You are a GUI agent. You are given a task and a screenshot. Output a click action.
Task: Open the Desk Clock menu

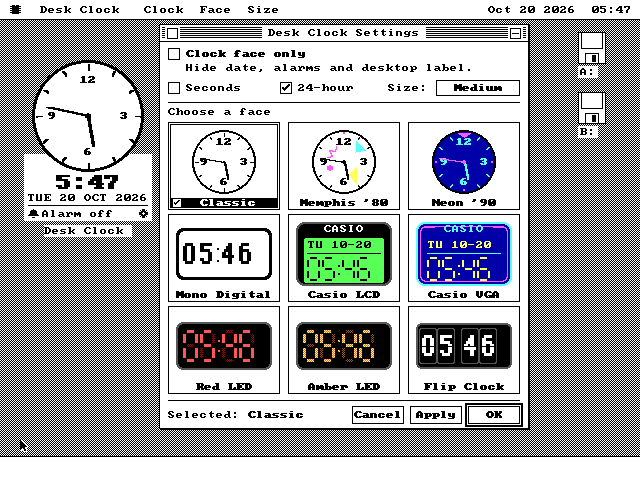[x=80, y=9]
